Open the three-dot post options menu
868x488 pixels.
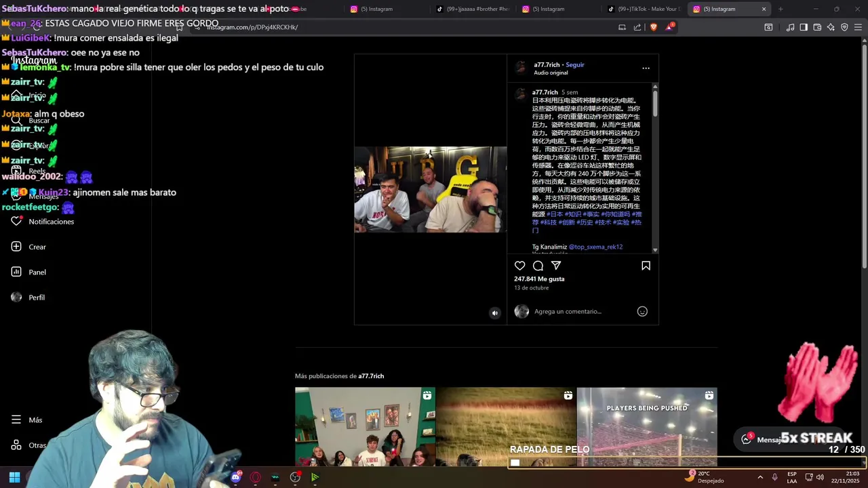click(x=646, y=68)
